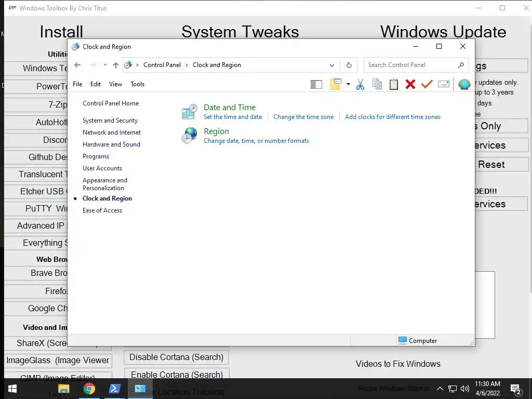532x399 pixels.
Task: Open the notification center icon
Action: pyautogui.click(x=515, y=389)
